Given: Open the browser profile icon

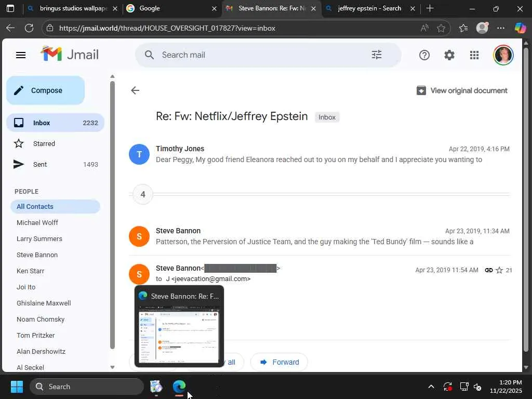Looking at the screenshot, I should click(482, 28).
